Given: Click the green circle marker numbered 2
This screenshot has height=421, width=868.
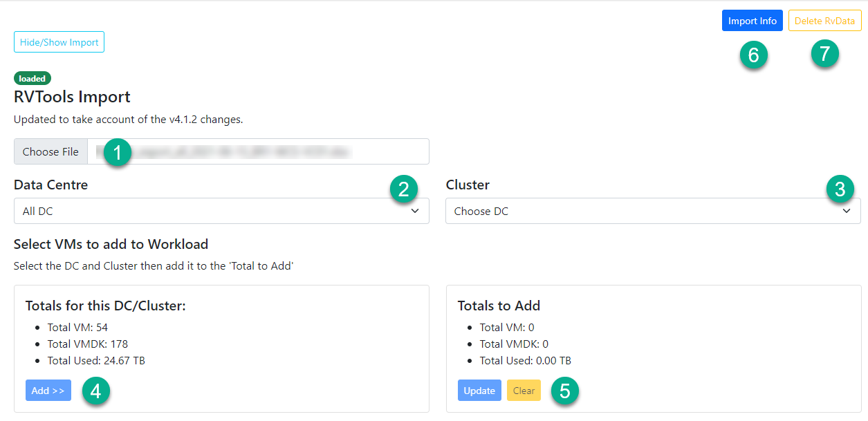Looking at the screenshot, I should [x=404, y=189].
